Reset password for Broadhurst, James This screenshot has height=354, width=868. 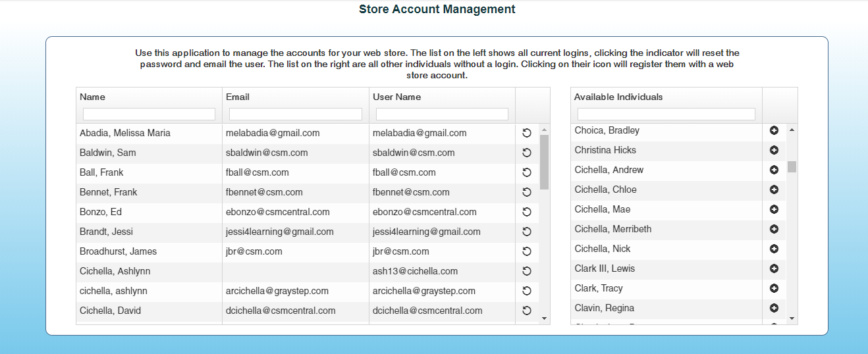pyautogui.click(x=526, y=251)
